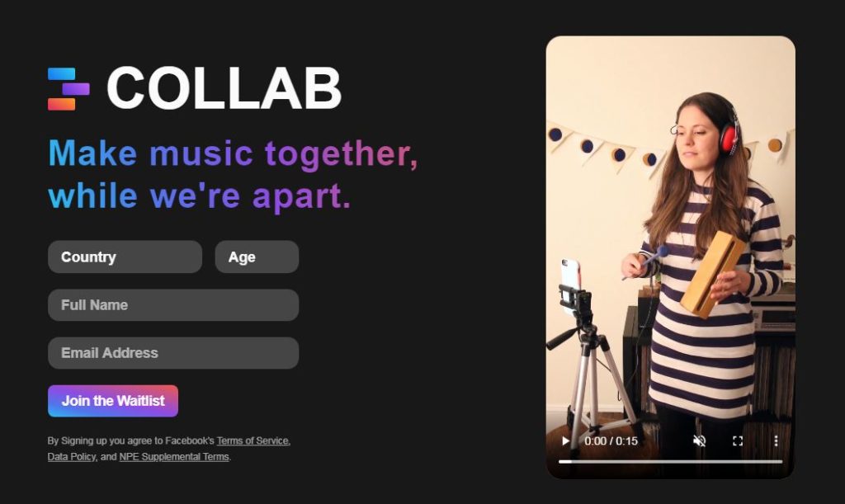Click the "Make music together," headline
The image size is (845, 504).
(234, 154)
